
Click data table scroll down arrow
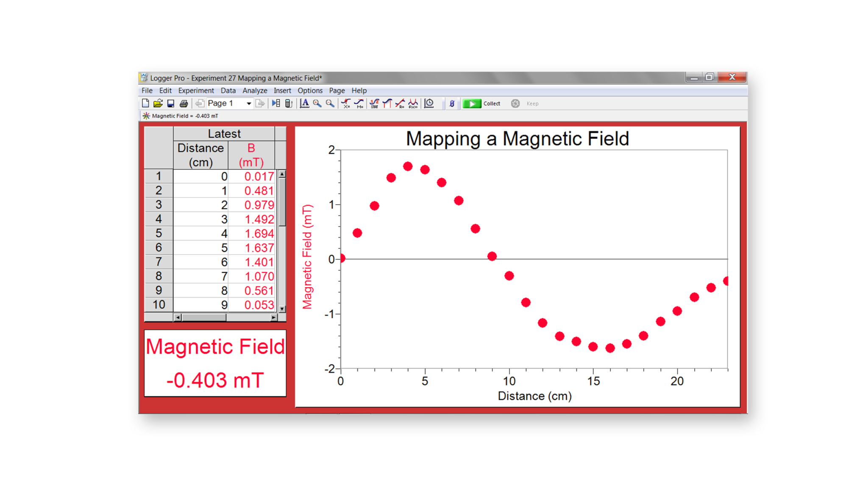(282, 309)
